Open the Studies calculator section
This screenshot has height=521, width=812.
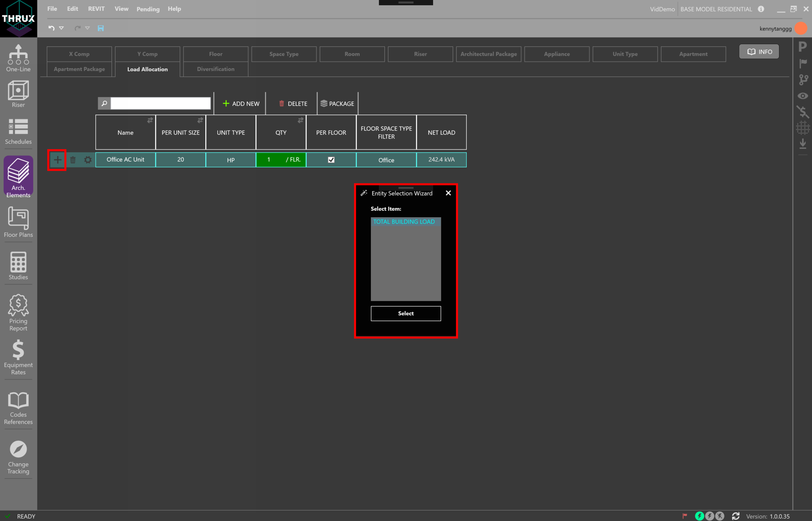(18, 266)
